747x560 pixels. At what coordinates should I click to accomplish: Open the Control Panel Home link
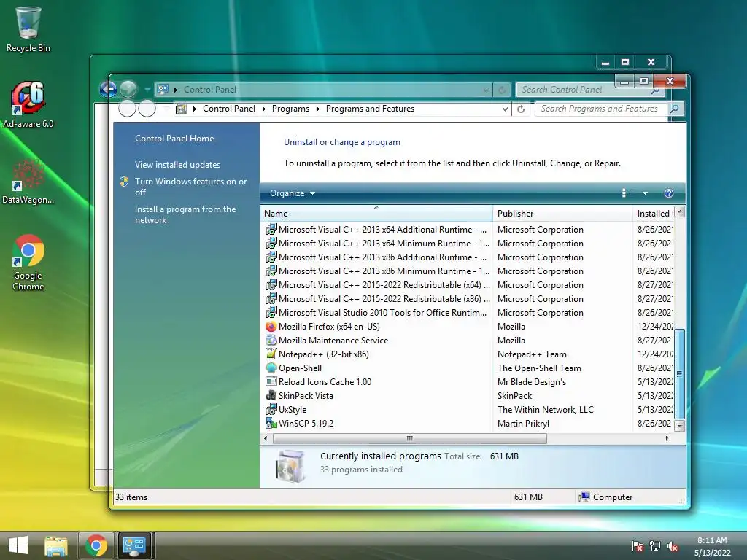[174, 138]
